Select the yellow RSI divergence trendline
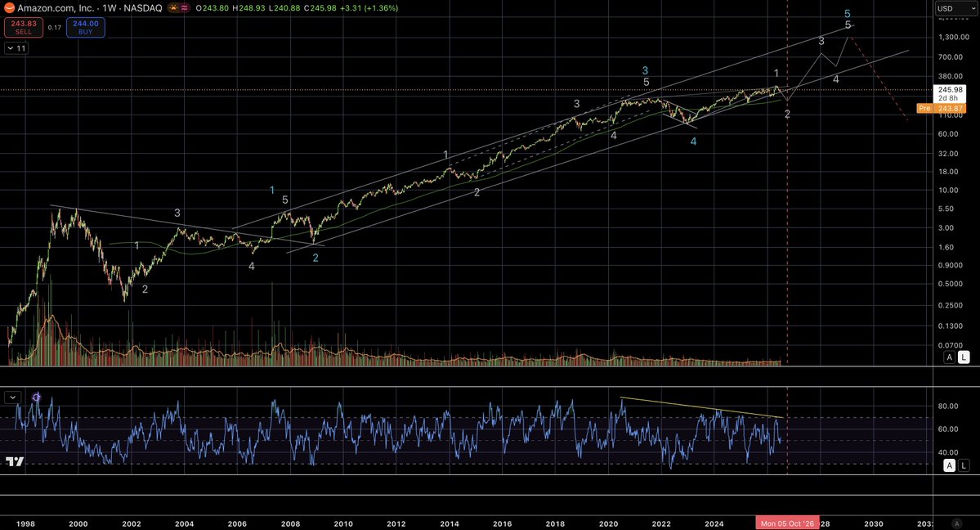This screenshot has width=980, height=530. coord(701,407)
